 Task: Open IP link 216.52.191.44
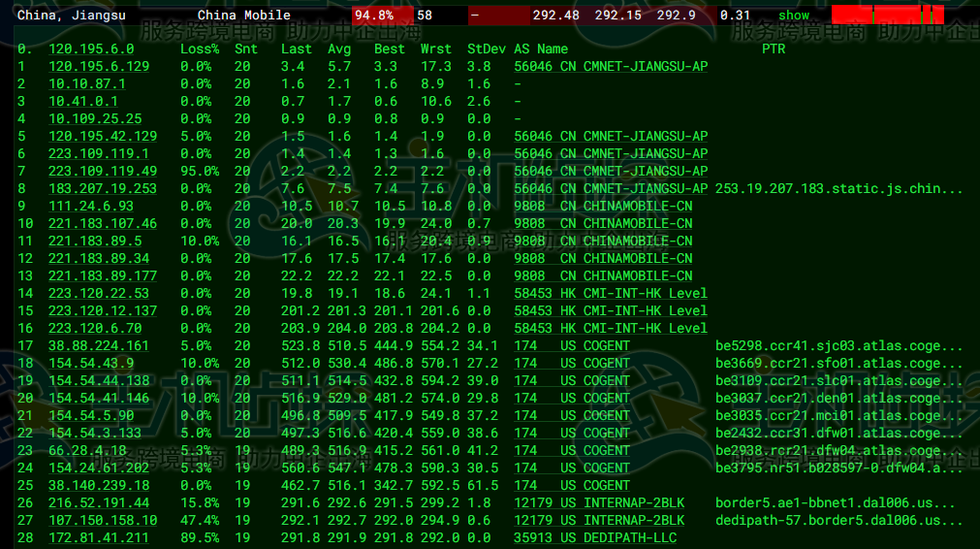pyautogui.click(x=99, y=503)
